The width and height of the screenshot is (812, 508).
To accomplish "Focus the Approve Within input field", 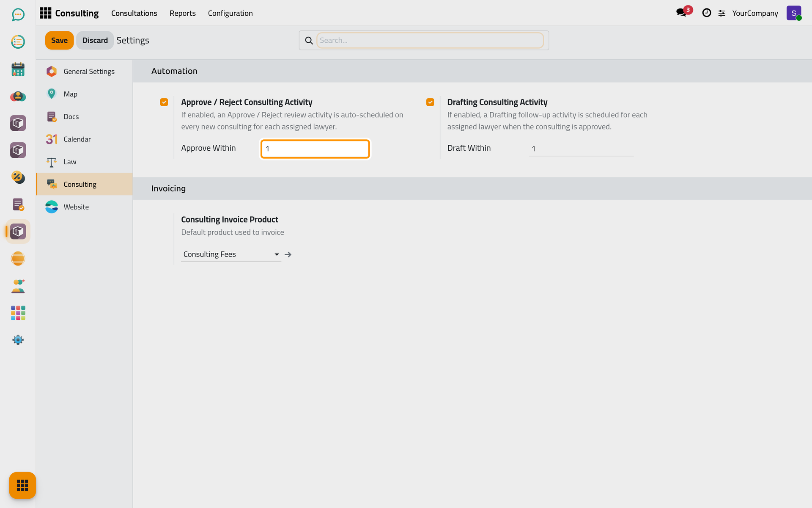I will [x=315, y=149].
